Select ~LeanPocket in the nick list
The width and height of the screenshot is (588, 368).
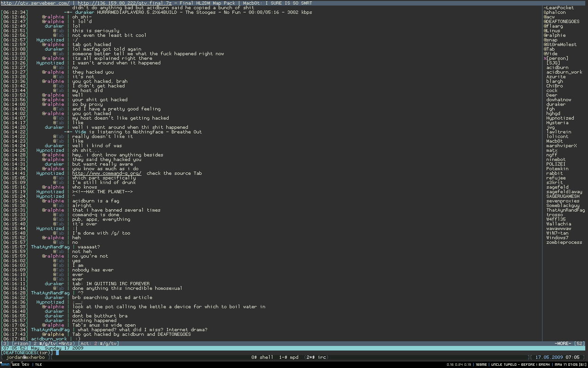click(x=559, y=8)
